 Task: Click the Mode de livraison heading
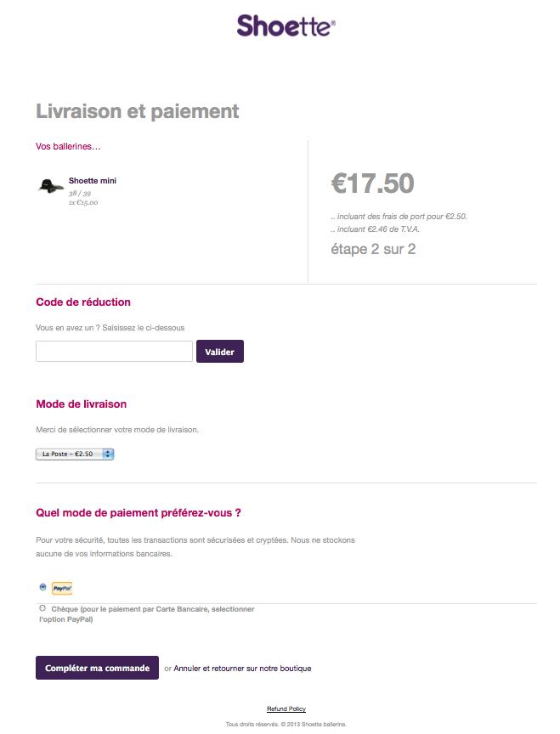click(82, 404)
